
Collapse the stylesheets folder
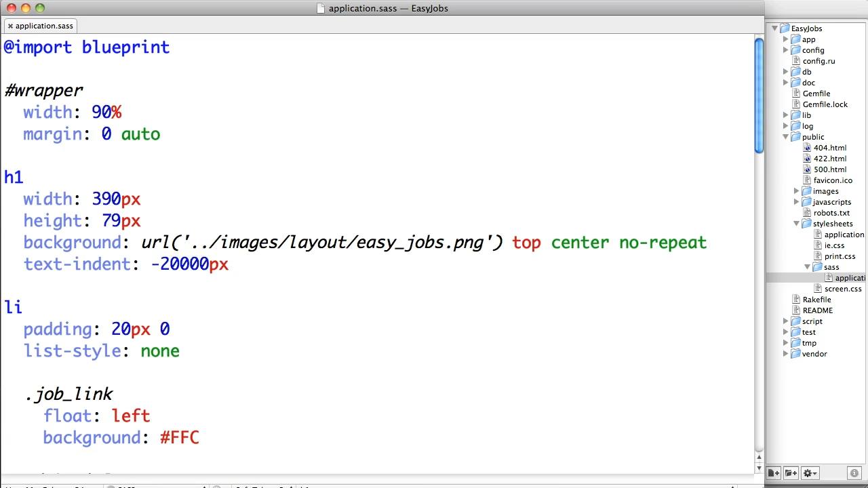797,224
